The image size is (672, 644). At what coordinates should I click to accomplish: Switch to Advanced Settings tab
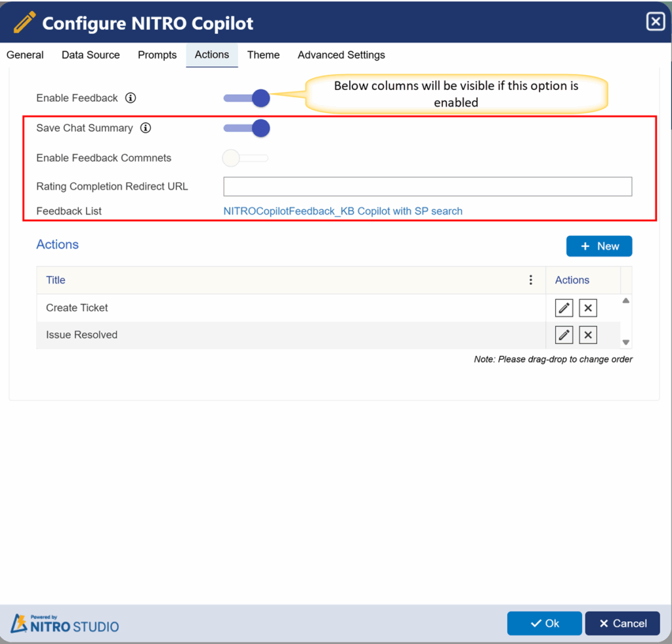click(x=341, y=55)
